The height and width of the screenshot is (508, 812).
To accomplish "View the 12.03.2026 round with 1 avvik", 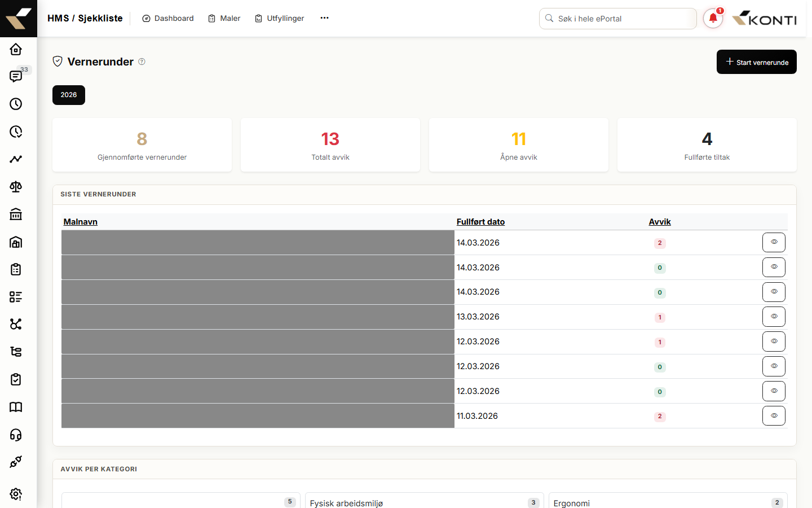I will tap(774, 341).
